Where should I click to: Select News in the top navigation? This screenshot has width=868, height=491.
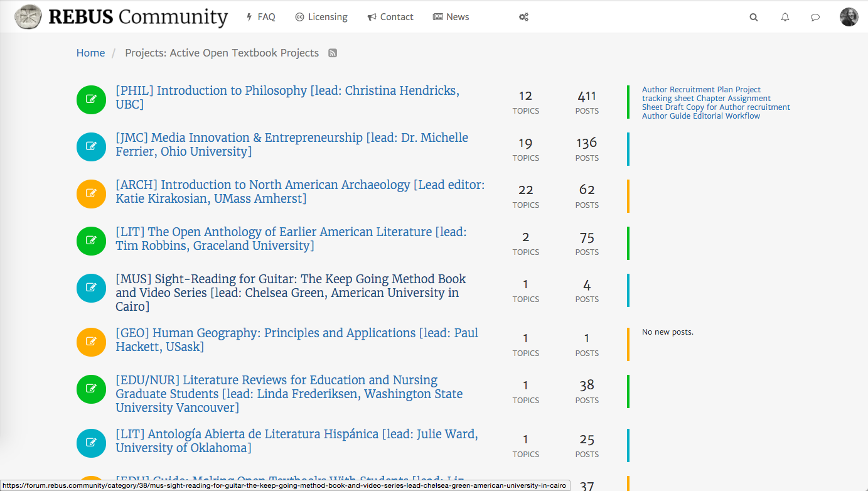coord(451,17)
